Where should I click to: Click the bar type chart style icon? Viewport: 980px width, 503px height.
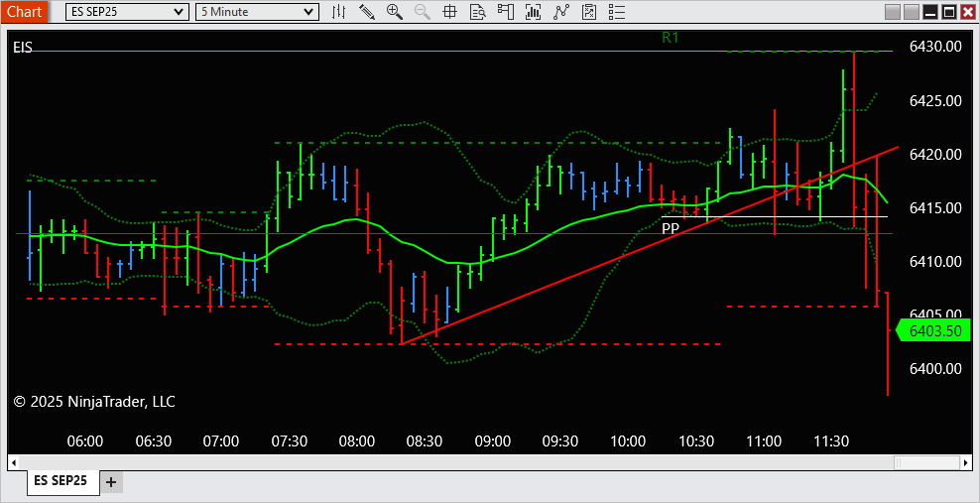[x=338, y=11]
